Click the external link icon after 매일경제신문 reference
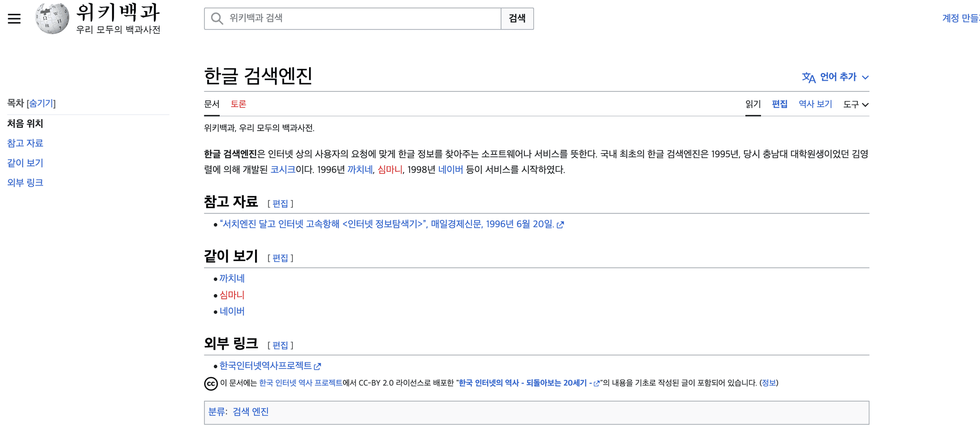This screenshot has width=980, height=442. coord(561,224)
